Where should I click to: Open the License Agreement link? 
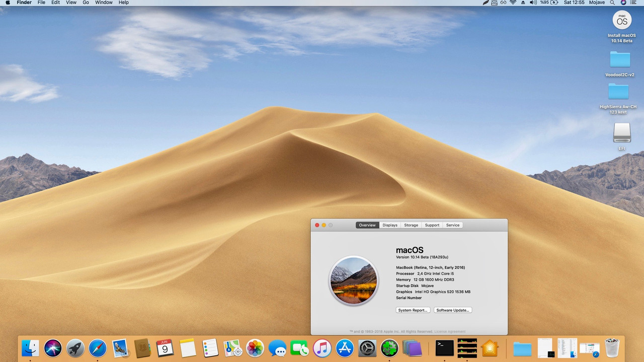[x=450, y=331]
